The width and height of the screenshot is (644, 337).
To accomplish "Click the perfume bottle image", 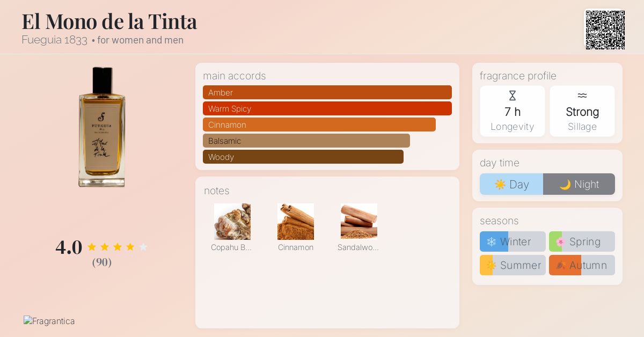I will point(102,127).
